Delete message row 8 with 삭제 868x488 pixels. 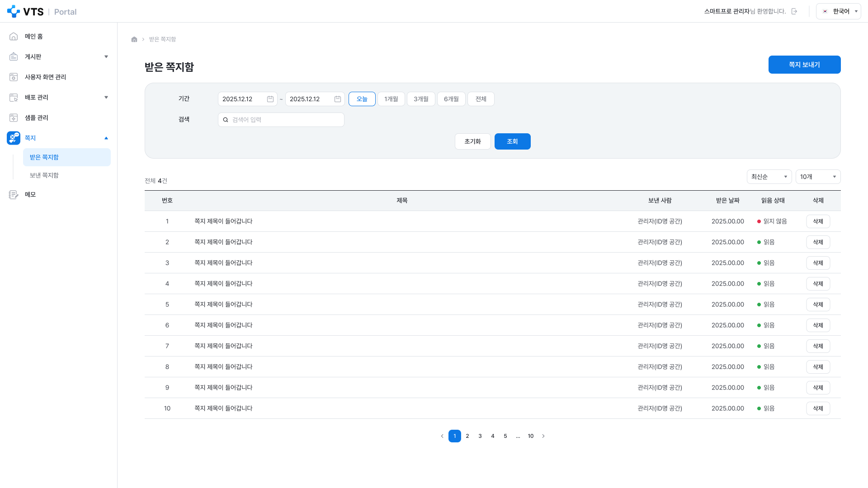[818, 367]
